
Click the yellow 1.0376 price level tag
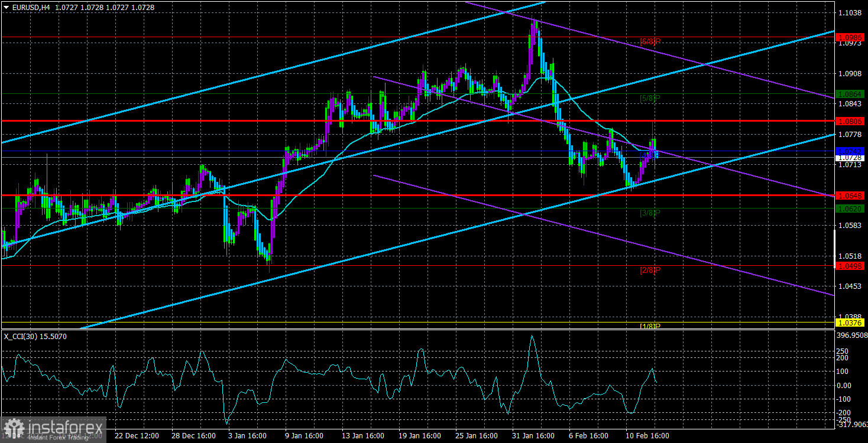pyautogui.click(x=851, y=322)
